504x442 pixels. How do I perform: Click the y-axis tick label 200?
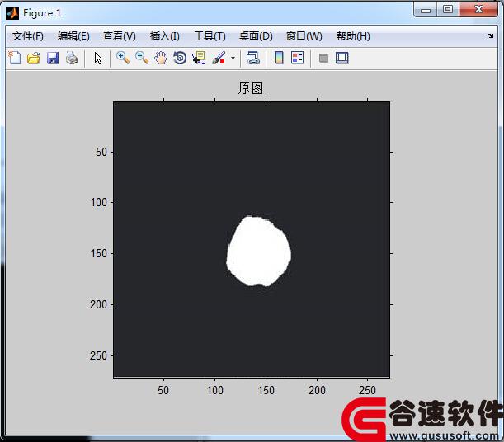(98, 304)
